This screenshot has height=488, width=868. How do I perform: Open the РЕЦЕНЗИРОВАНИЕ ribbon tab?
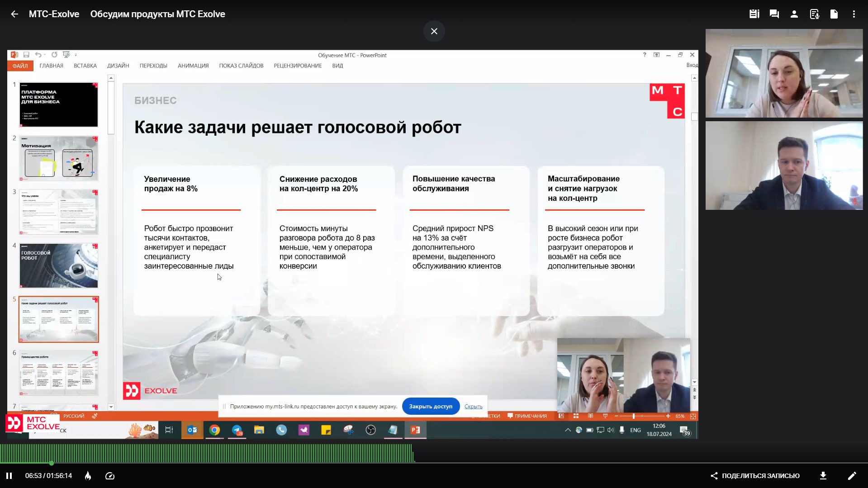click(298, 66)
